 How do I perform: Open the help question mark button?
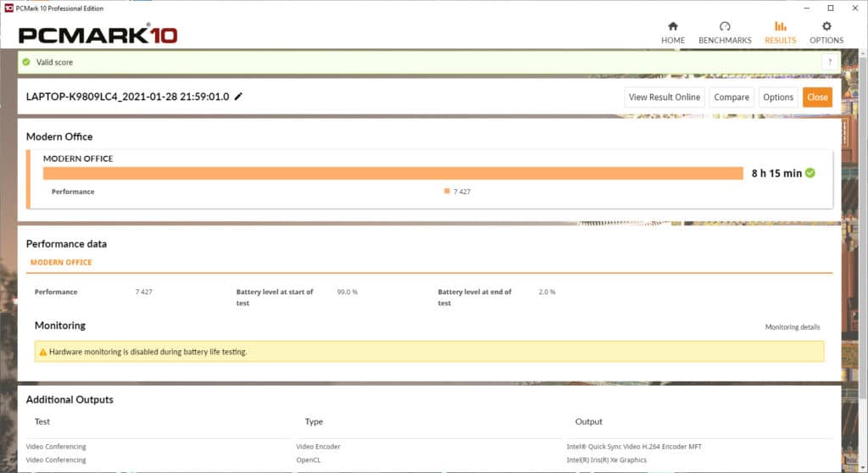click(x=829, y=62)
